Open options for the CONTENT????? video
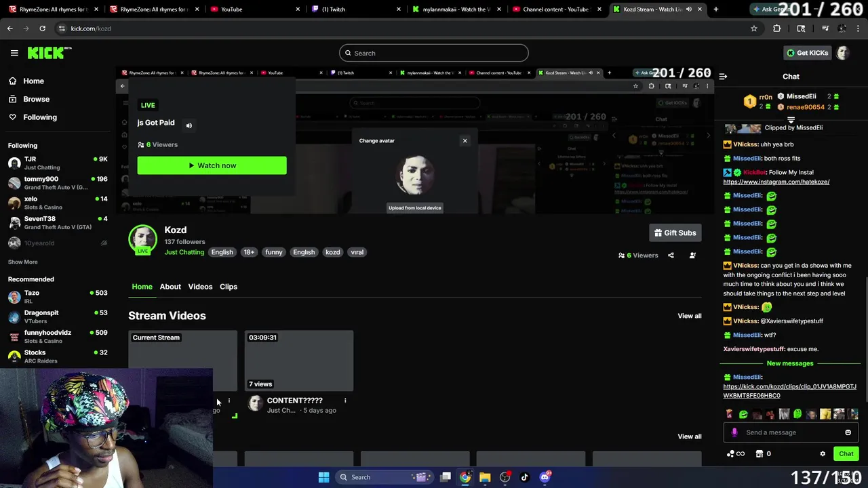Screen dimensions: 868x488 point(345,401)
